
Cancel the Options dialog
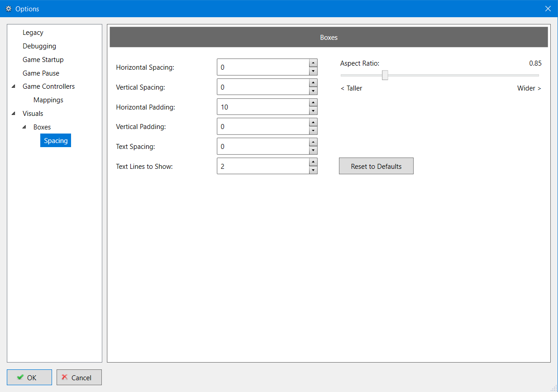(79, 378)
